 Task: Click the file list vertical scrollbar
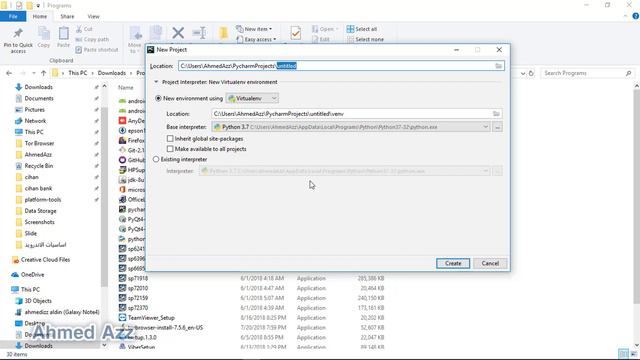tap(636, 196)
